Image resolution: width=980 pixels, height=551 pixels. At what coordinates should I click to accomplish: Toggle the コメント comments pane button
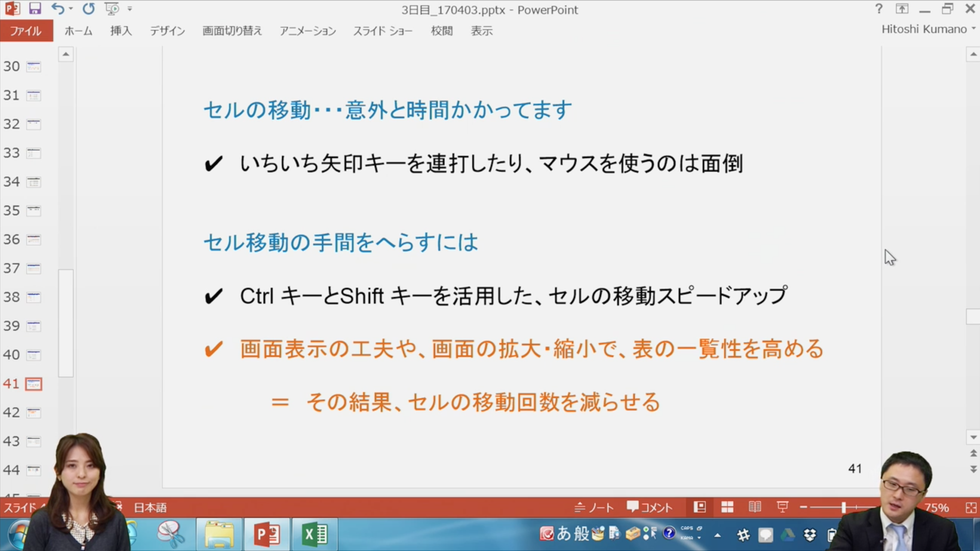pos(649,507)
